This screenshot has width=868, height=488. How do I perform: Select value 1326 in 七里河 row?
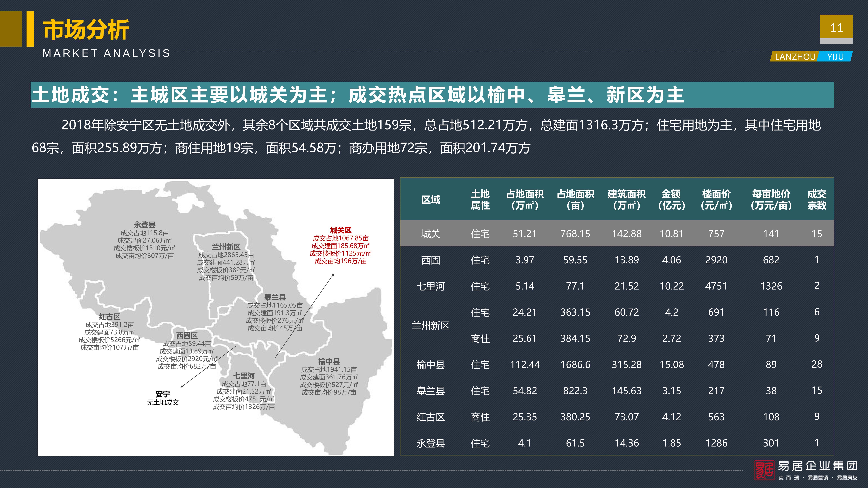point(771,286)
